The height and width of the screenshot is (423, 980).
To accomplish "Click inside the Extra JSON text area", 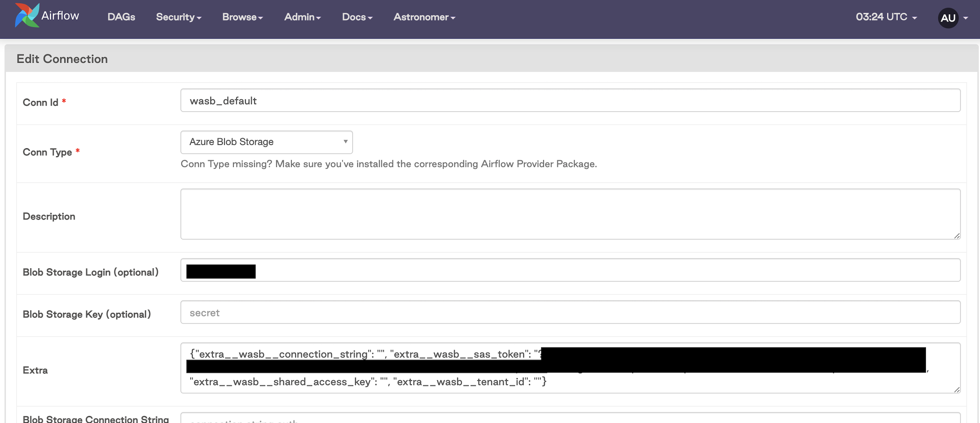I will point(570,368).
